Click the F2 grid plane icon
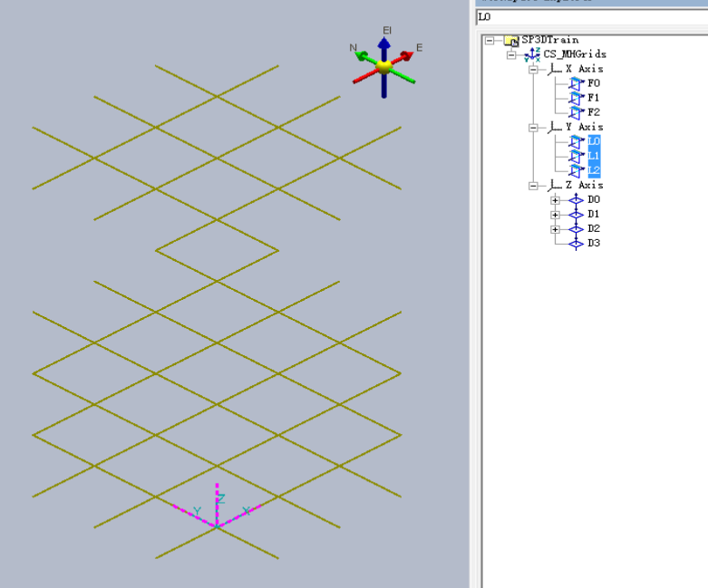This screenshot has width=708, height=588. [577, 112]
